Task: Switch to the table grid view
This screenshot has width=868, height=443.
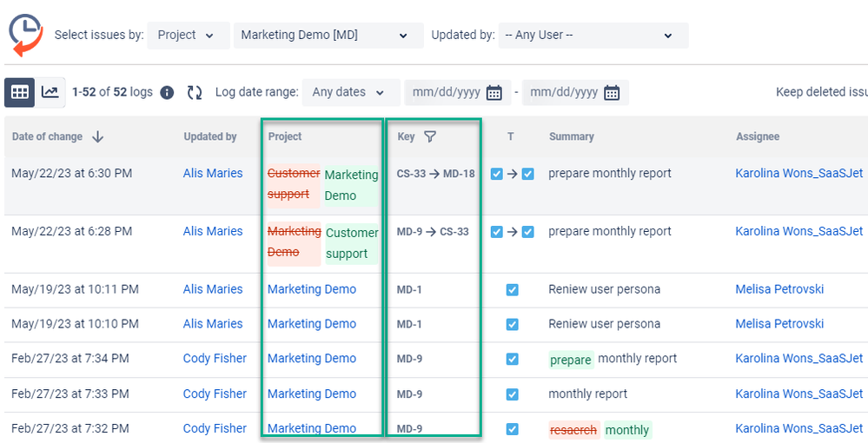Action: (20, 92)
